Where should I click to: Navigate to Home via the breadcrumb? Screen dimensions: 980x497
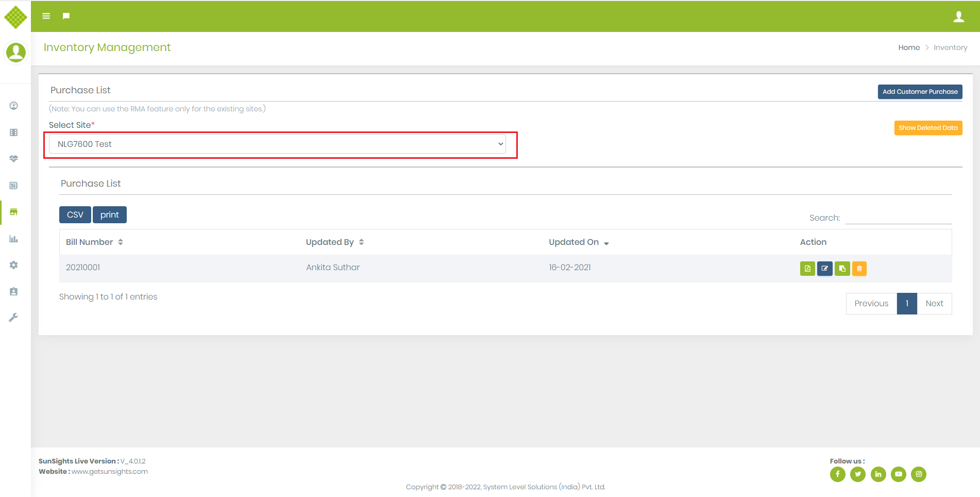909,47
